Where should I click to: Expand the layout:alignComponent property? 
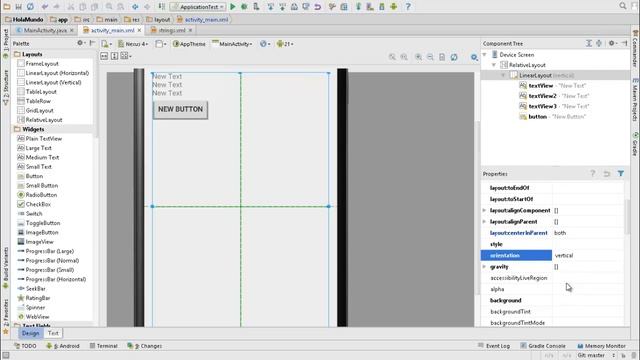[x=484, y=210]
